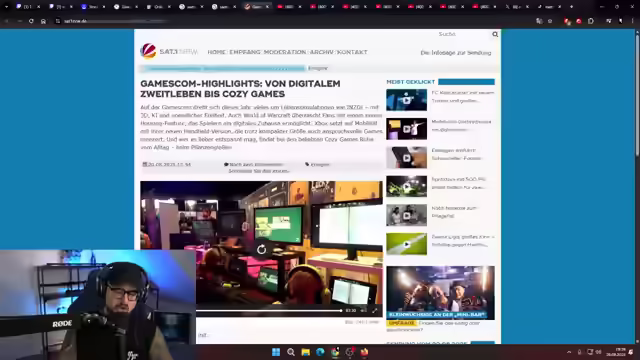The height and width of the screenshot is (360, 640).
Task: Click the video progress bar
Action: (269, 311)
